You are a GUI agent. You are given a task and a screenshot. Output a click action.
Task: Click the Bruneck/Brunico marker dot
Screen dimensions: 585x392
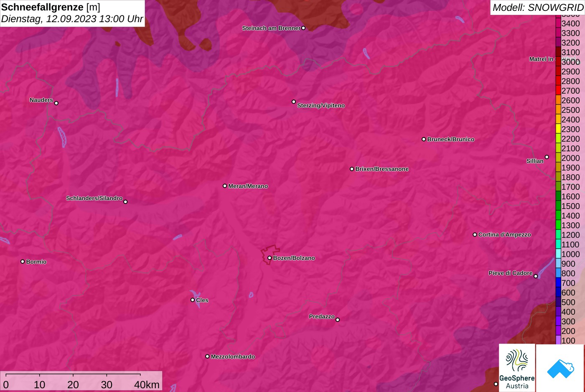(424, 139)
